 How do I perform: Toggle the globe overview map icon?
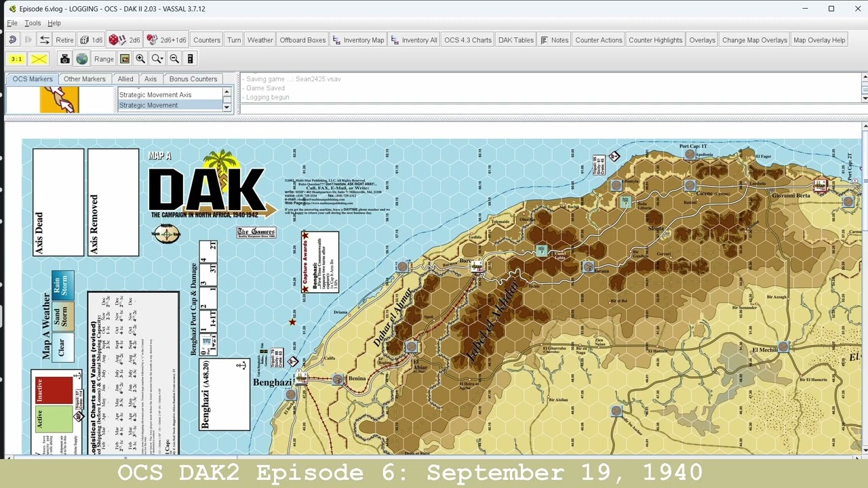82,59
